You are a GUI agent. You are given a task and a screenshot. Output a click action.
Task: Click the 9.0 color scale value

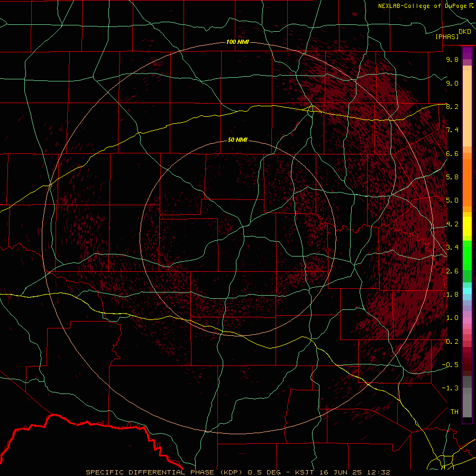[452, 83]
